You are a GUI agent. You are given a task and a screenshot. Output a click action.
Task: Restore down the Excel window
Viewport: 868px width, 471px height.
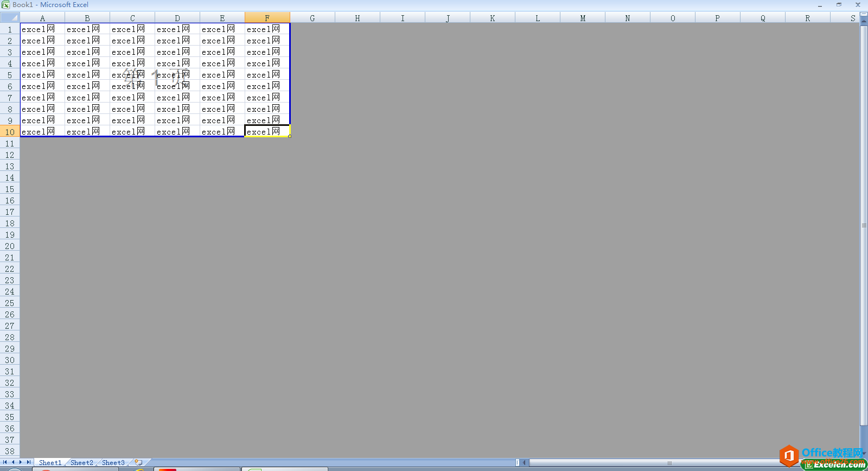click(839, 5)
